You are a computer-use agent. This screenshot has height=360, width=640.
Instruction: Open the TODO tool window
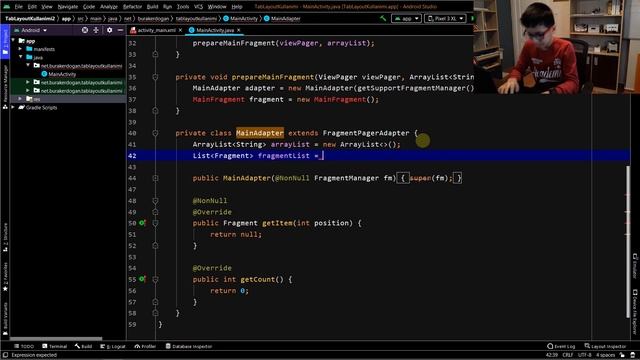24,346
